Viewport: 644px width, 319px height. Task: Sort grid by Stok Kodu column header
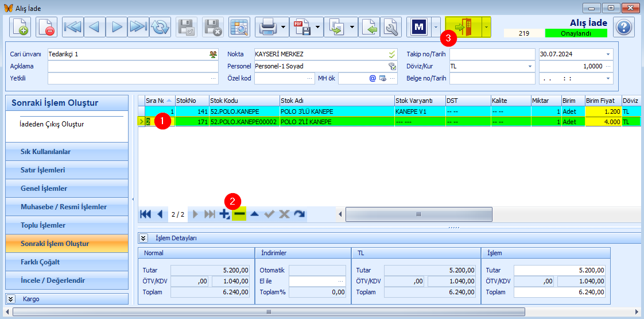[x=244, y=101]
